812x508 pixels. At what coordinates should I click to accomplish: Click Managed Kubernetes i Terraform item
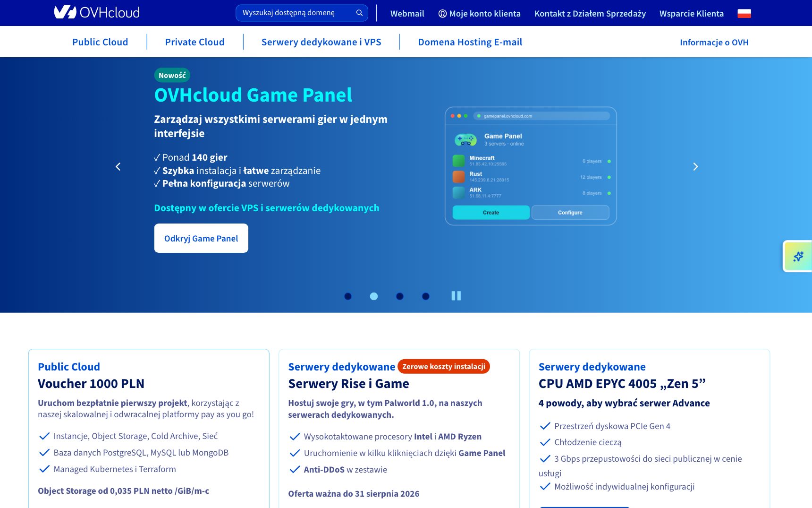[x=115, y=469]
